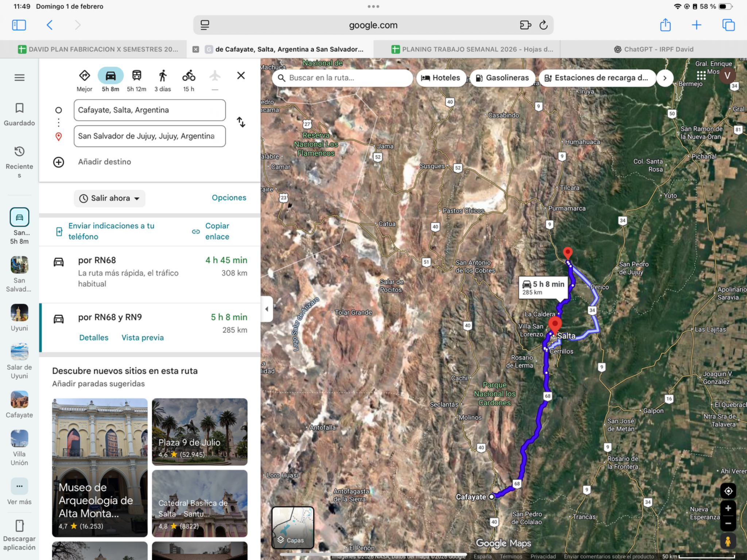Open recent place Salar de Uyuni
747x560 pixels.
point(19,361)
